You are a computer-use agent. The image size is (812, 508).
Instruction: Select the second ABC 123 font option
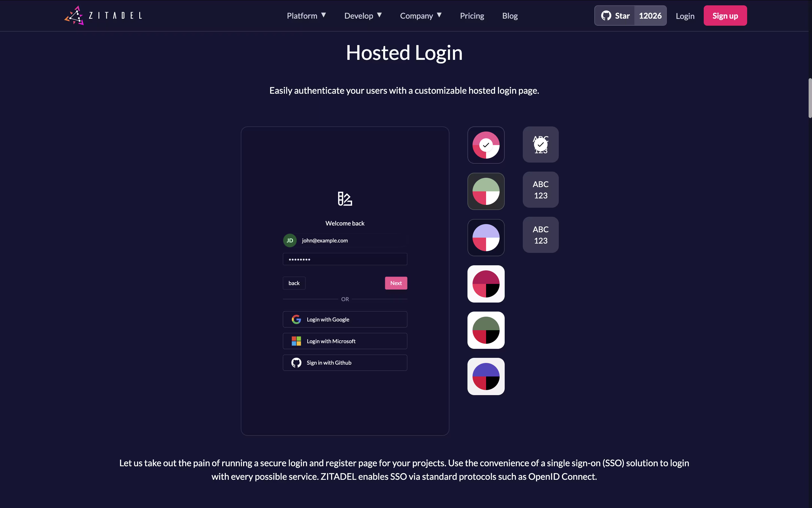click(540, 190)
